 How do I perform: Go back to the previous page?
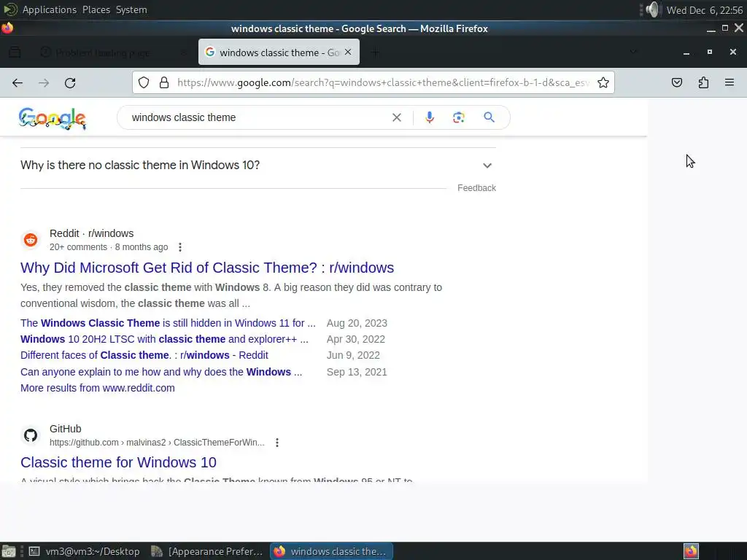(18, 83)
